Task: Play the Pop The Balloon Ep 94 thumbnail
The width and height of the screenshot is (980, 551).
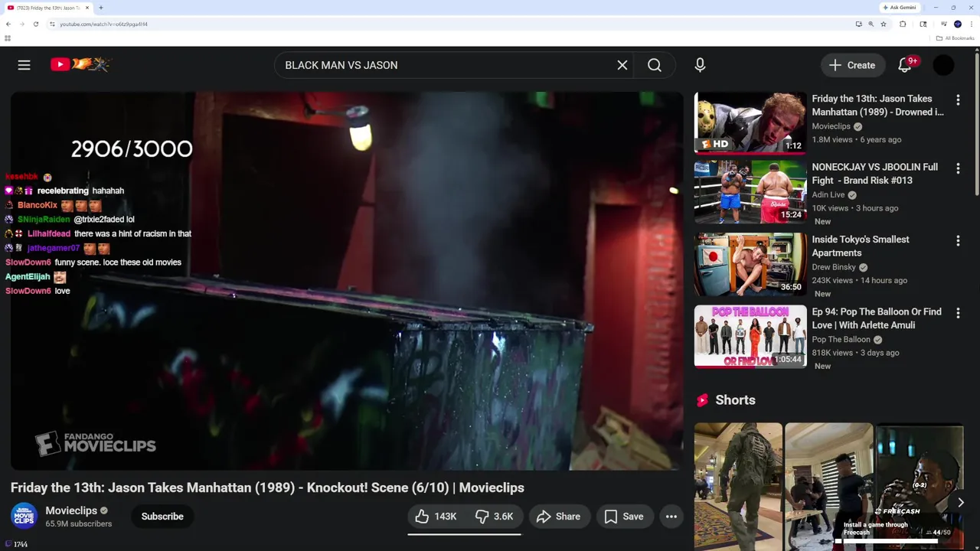Action: (x=750, y=337)
